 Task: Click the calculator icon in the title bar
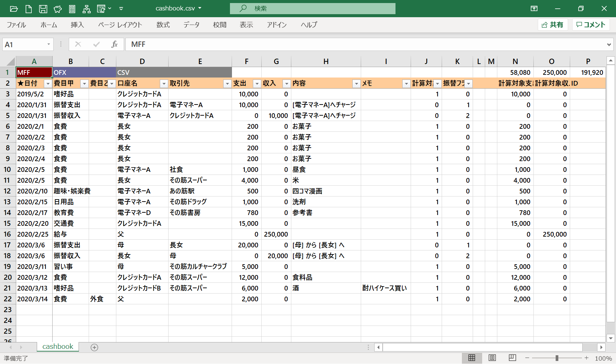pyautogui.click(x=72, y=9)
